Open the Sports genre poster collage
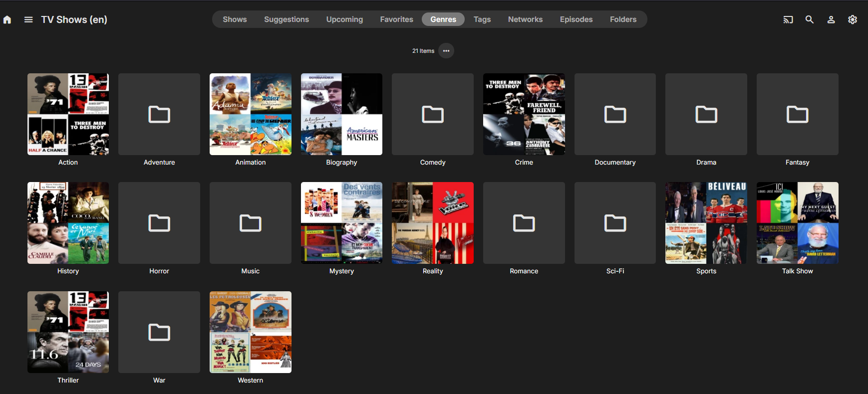868x394 pixels. [x=706, y=223]
